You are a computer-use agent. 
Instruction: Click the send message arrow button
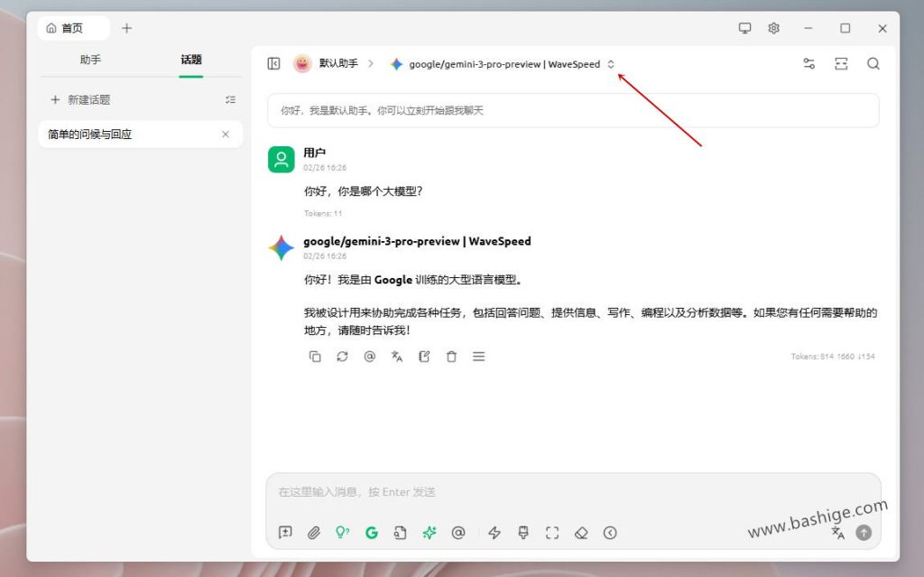(x=864, y=533)
